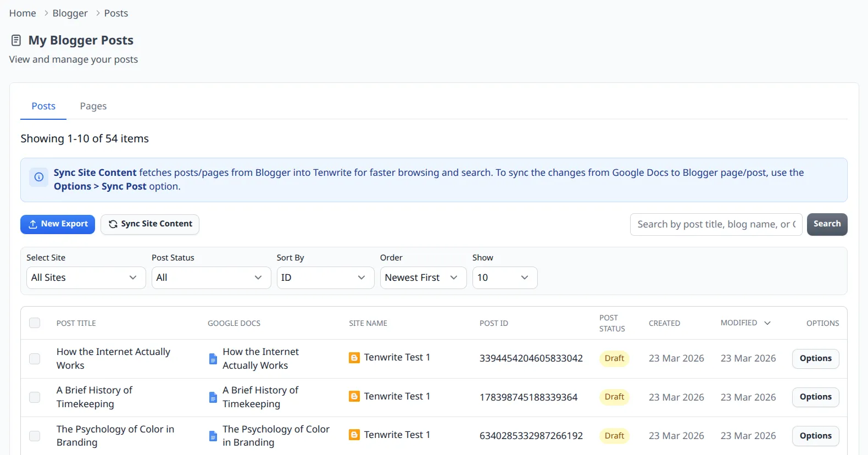Check the How the Internet Actually Works row
The image size is (868, 455).
pos(35,358)
